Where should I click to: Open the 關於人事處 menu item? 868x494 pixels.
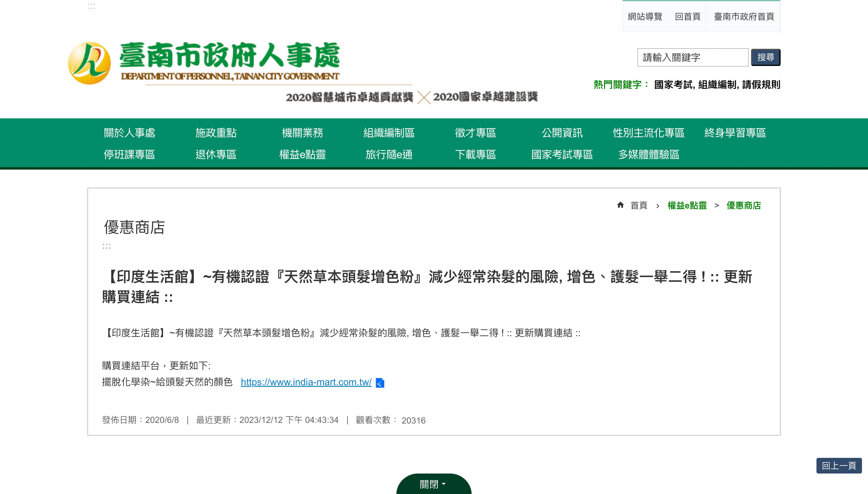[x=129, y=133]
